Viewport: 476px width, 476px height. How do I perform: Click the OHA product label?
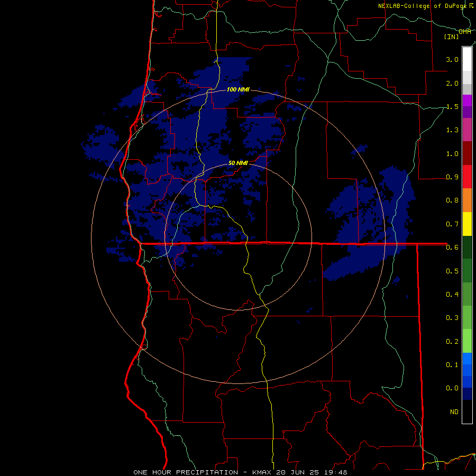[x=465, y=31]
